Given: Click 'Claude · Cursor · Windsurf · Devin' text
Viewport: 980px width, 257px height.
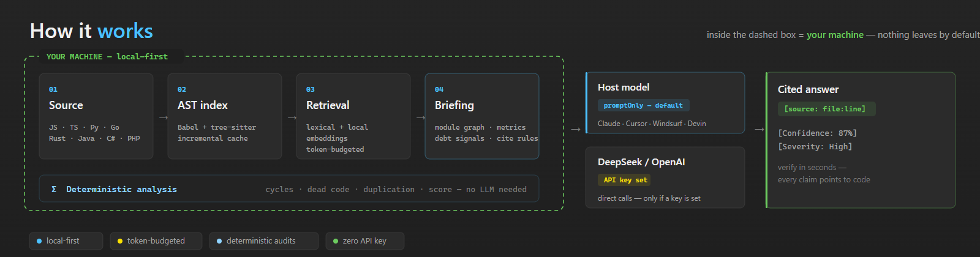Looking at the screenshot, I should [x=652, y=124].
